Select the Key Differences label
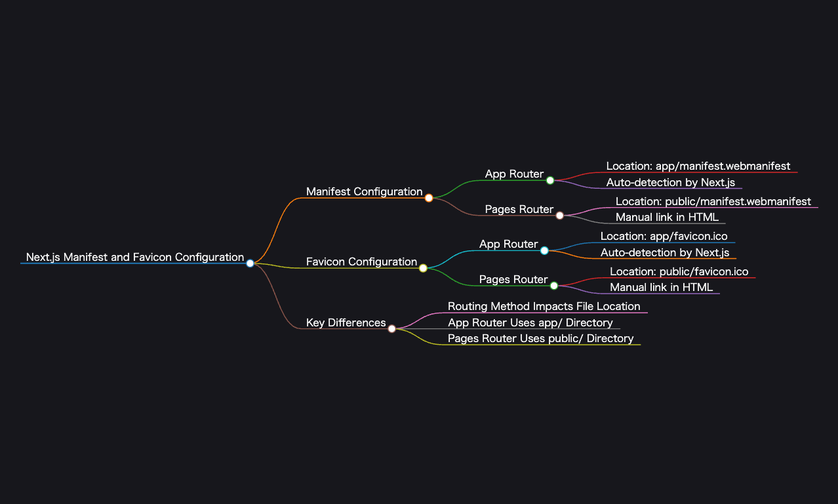This screenshot has width=838, height=504. (x=346, y=322)
